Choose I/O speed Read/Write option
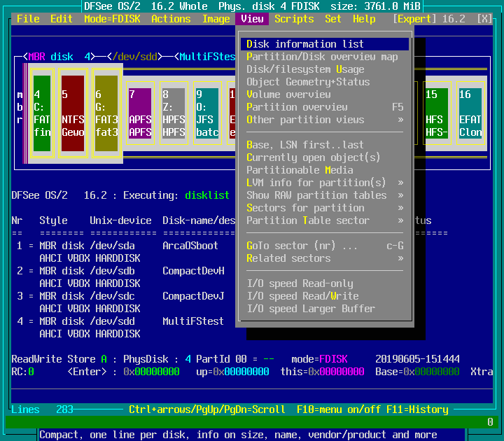 point(302,296)
